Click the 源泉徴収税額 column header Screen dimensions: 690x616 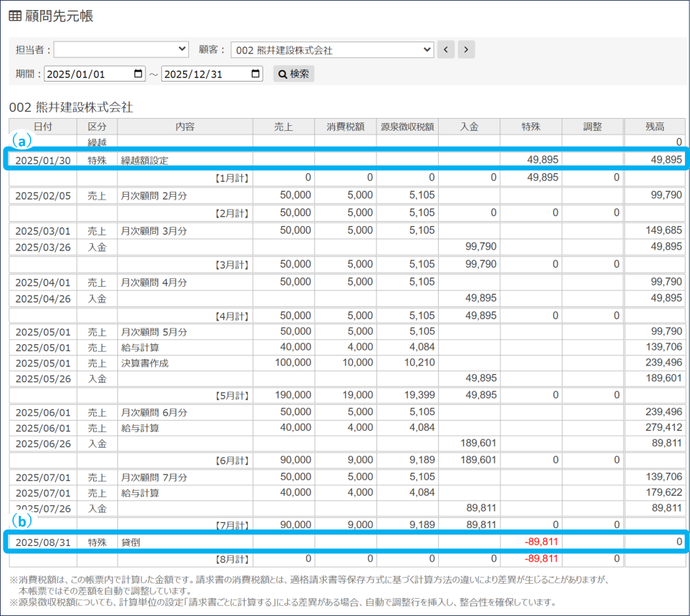407,127
